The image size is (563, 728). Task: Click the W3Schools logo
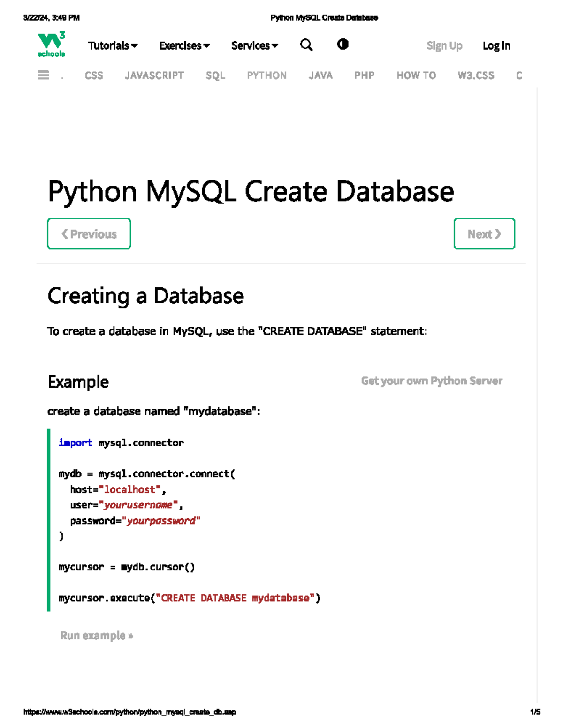click(x=51, y=45)
